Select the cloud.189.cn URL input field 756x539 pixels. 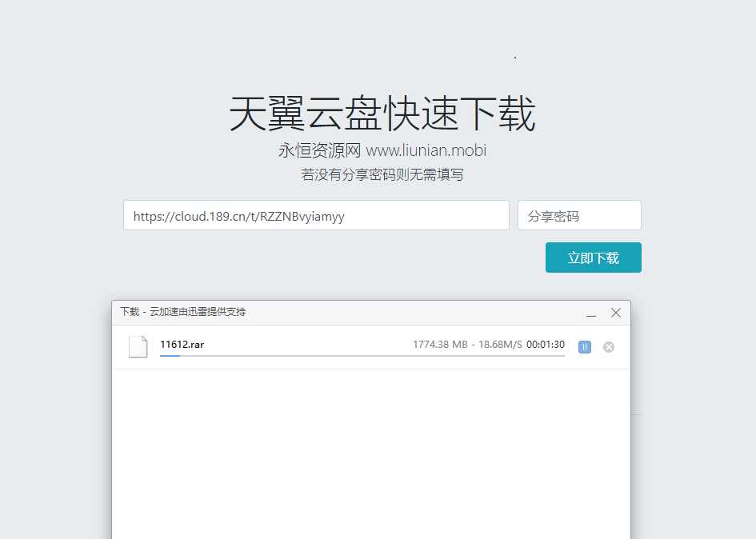pos(315,214)
